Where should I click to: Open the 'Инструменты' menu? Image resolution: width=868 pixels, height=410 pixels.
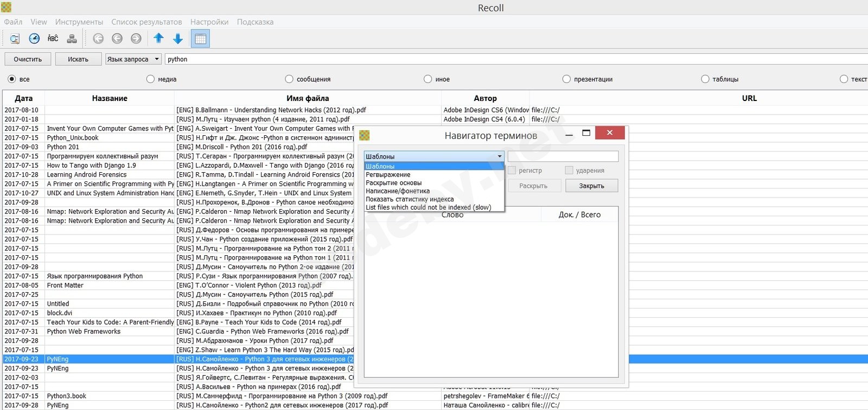point(79,22)
